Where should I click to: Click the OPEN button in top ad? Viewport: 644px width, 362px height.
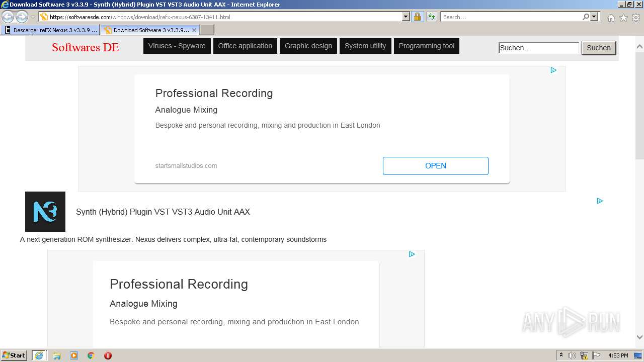point(436,166)
